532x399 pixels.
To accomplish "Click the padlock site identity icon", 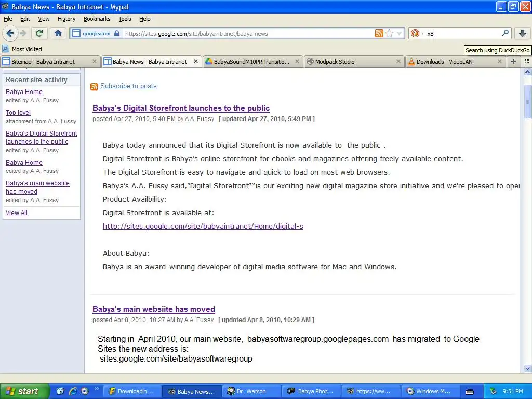I will (117, 33).
